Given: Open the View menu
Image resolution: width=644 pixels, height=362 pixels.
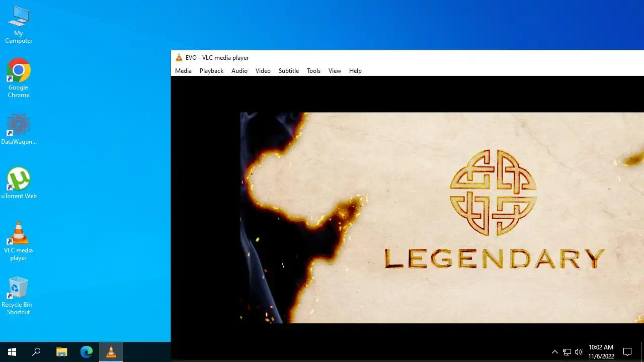Looking at the screenshot, I should tap(335, 71).
